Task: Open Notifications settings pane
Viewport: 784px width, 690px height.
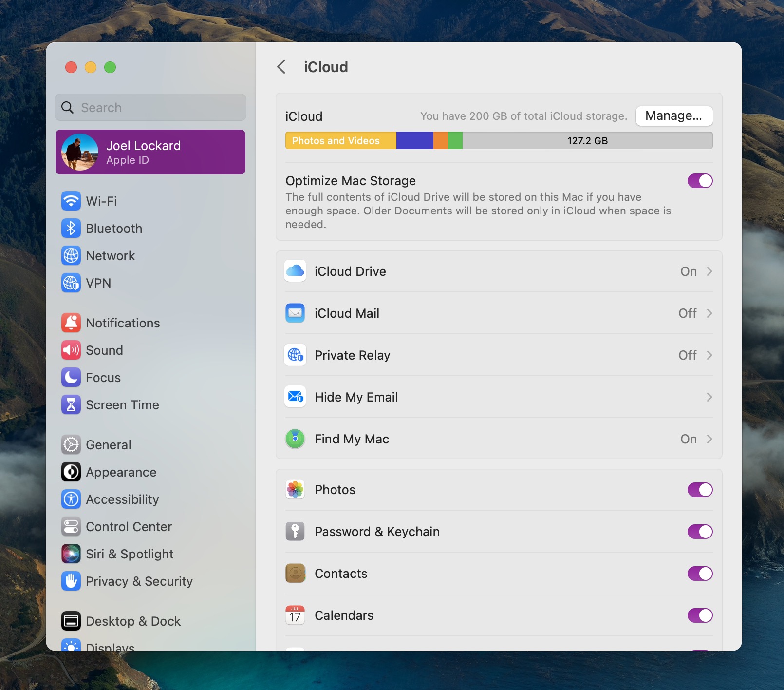Action: tap(123, 323)
